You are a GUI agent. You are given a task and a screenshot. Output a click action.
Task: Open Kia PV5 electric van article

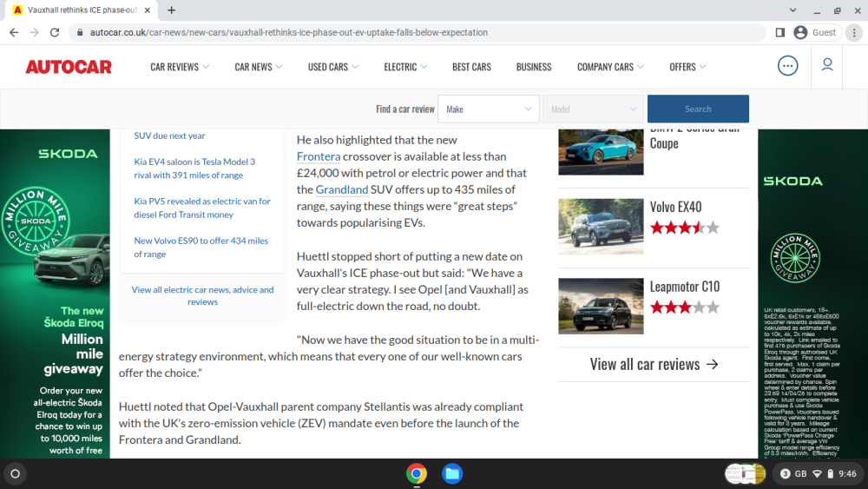(x=202, y=208)
